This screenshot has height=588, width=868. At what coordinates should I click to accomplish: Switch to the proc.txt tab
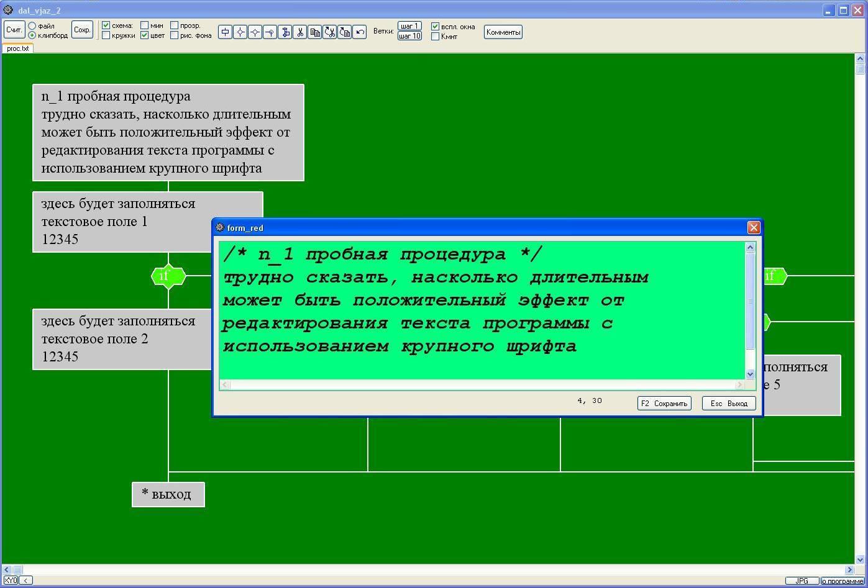click(x=17, y=48)
